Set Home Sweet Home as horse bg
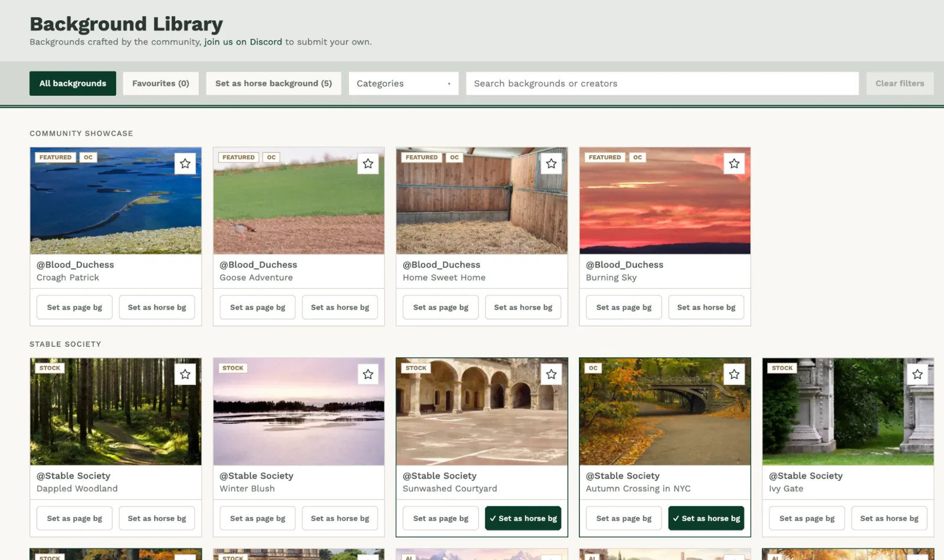The image size is (944, 560). pyautogui.click(x=523, y=307)
